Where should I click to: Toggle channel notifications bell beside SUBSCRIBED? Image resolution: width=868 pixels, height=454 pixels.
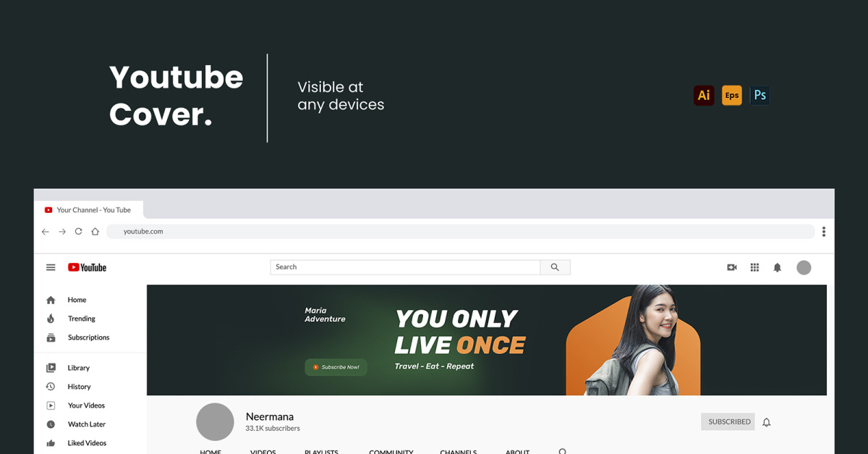point(766,422)
